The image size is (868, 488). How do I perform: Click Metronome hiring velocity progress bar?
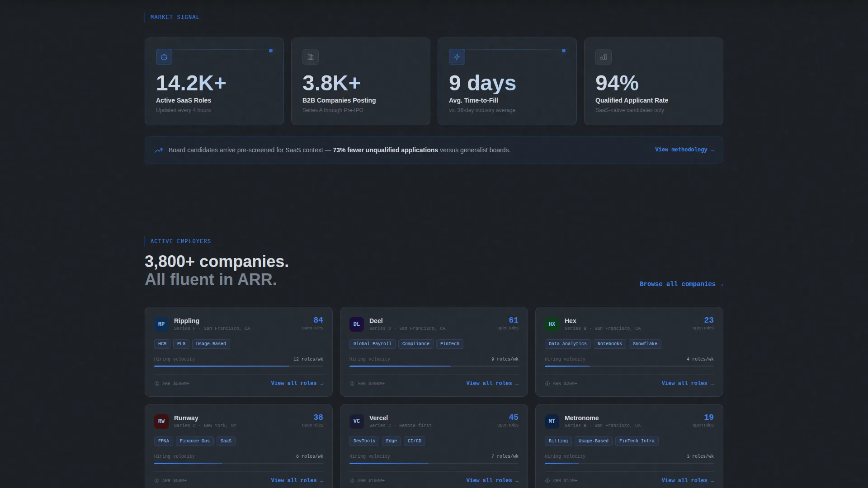629,463
